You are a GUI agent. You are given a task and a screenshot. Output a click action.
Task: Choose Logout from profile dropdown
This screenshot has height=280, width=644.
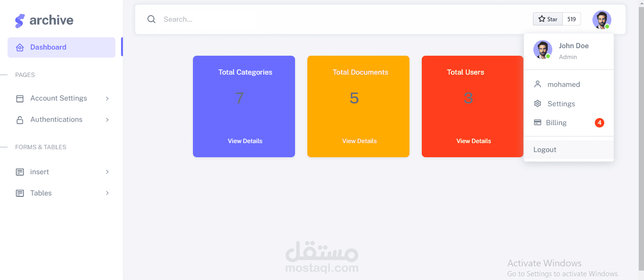coord(569,150)
